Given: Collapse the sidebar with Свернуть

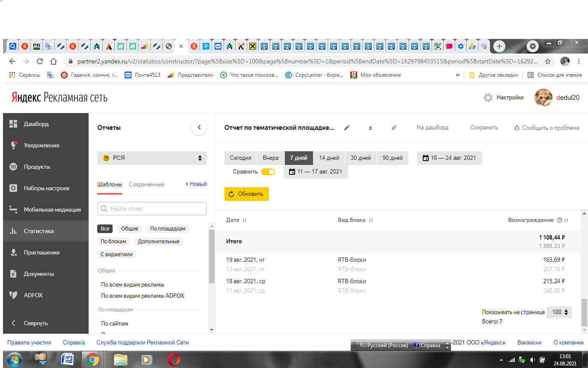Looking at the screenshot, I should tap(46, 323).
